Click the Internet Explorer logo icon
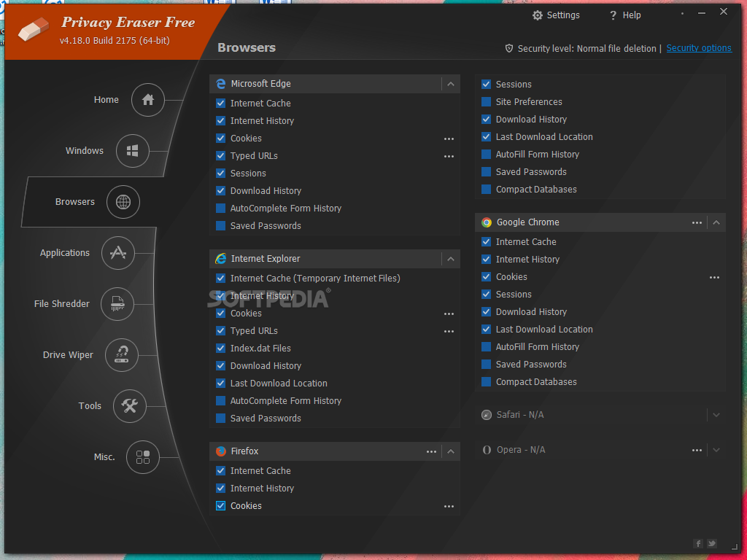The height and width of the screenshot is (560, 747). click(220, 259)
